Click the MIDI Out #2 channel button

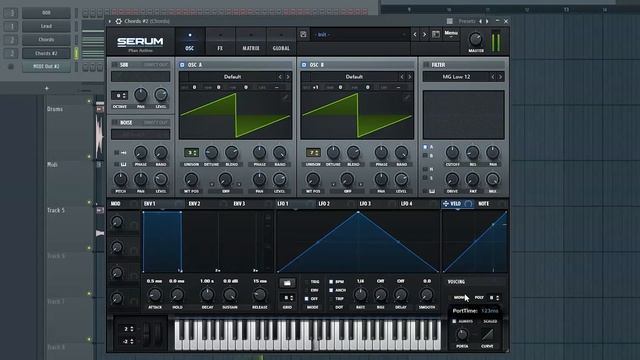pyautogui.click(x=46, y=66)
